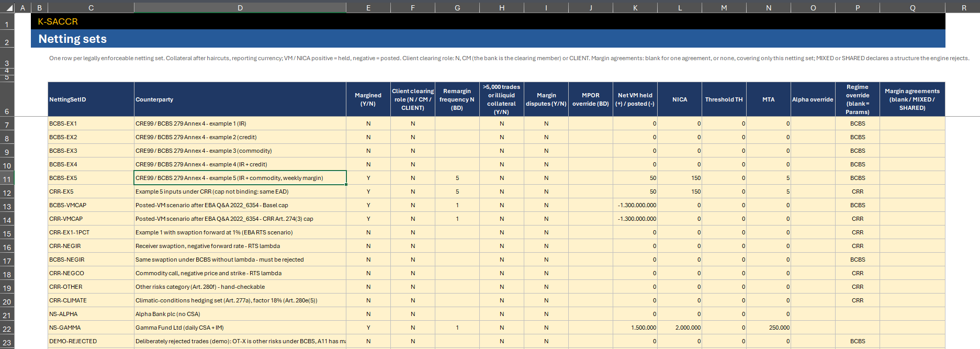
Task: Click the Client clearing role header cell
Action: click(x=413, y=99)
